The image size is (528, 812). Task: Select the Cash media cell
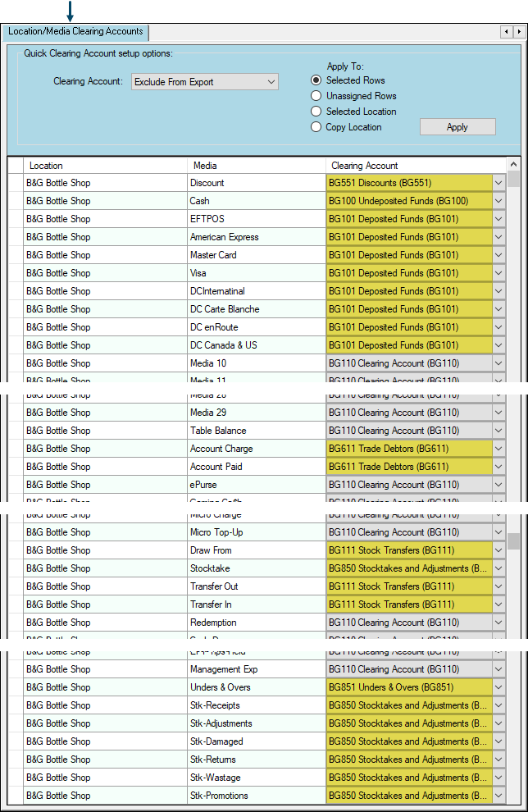[x=256, y=201]
